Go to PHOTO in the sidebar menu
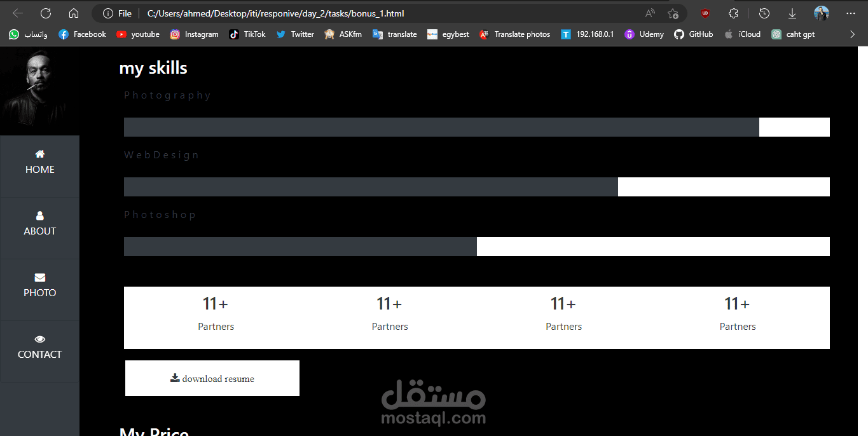Image resolution: width=868 pixels, height=436 pixels. (x=39, y=292)
